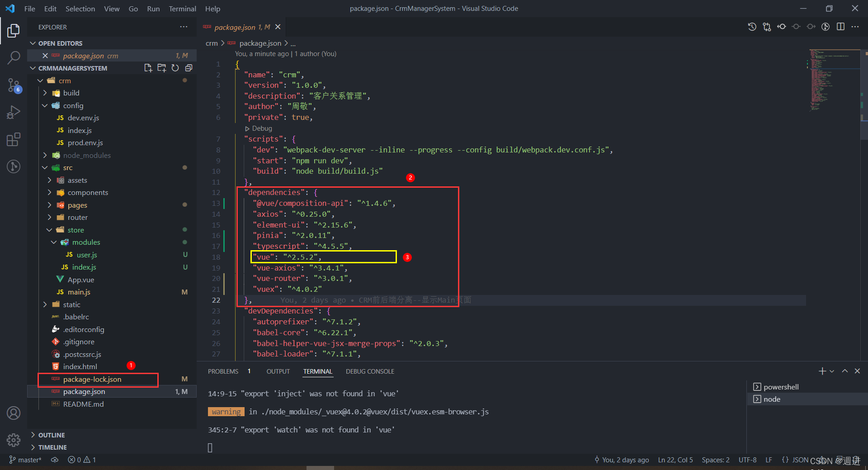Image resolution: width=868 pixels, height=470 pixels.
Task: Open file history timeline icon in editor toolbar
Action: (x=752, y=27)
